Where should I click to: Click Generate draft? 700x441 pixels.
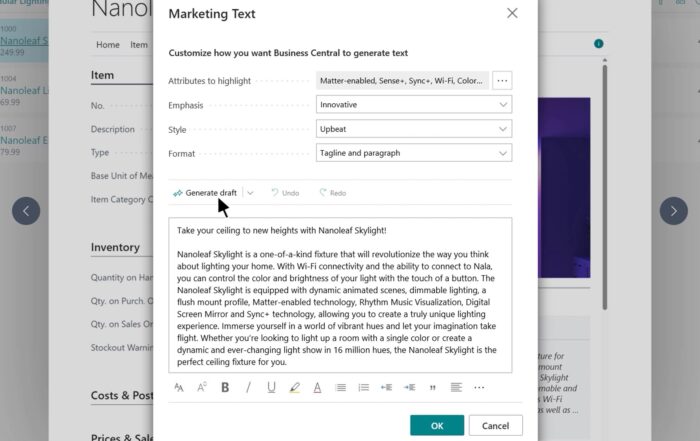pos(205,193)
